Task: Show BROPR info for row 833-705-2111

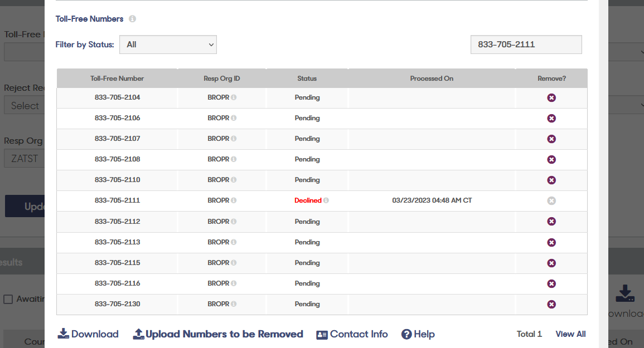Action: pyautogui.click(x=234, y=200)
